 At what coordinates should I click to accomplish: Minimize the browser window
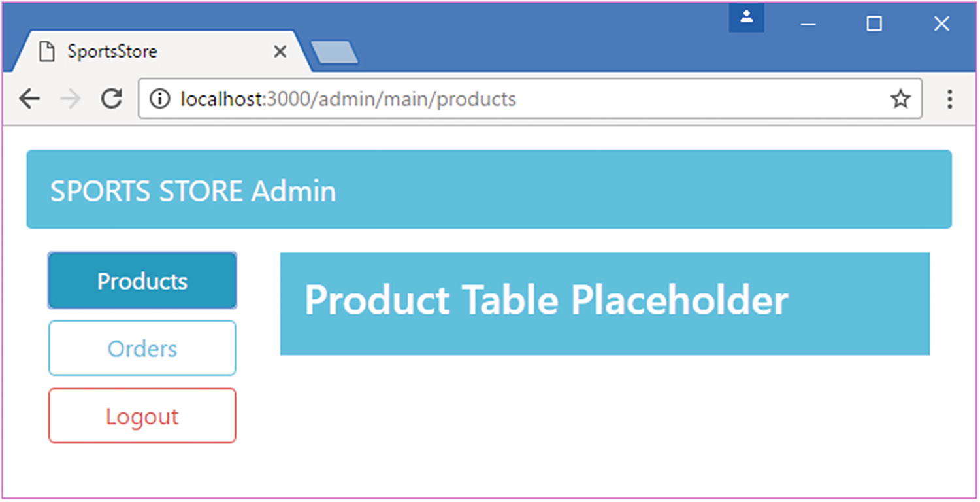click(809, 24)
